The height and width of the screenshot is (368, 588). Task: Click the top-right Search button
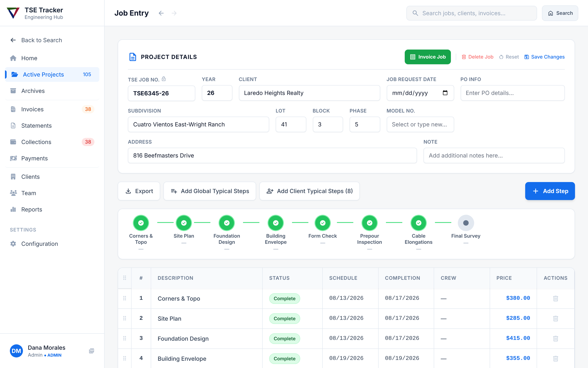point(560,13)
